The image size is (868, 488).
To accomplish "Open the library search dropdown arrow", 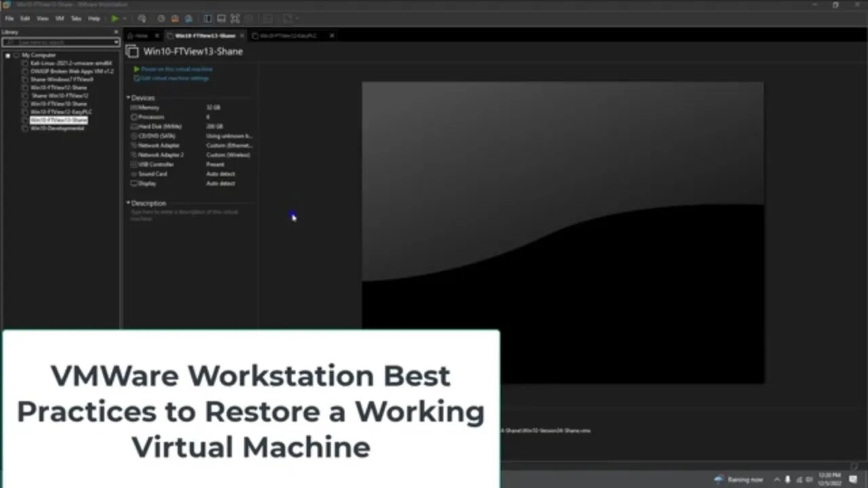I will pos(115,42).
